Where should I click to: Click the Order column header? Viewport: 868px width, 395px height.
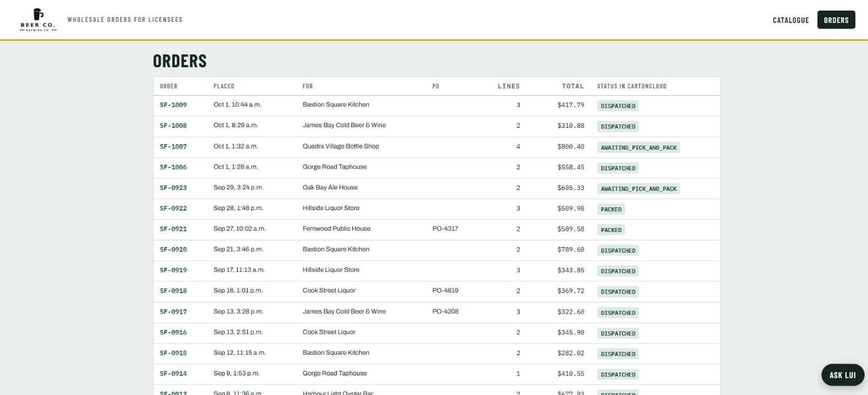click(168, 86)
